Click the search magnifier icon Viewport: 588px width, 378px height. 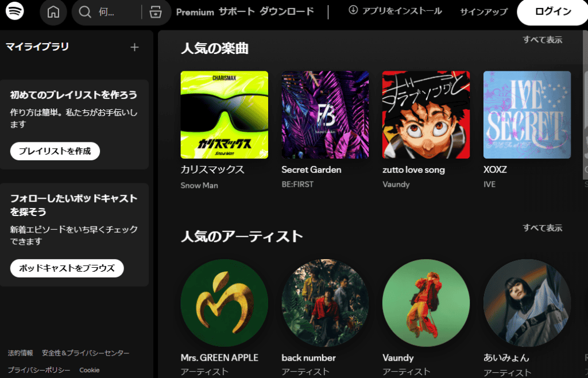coord(85,12)
